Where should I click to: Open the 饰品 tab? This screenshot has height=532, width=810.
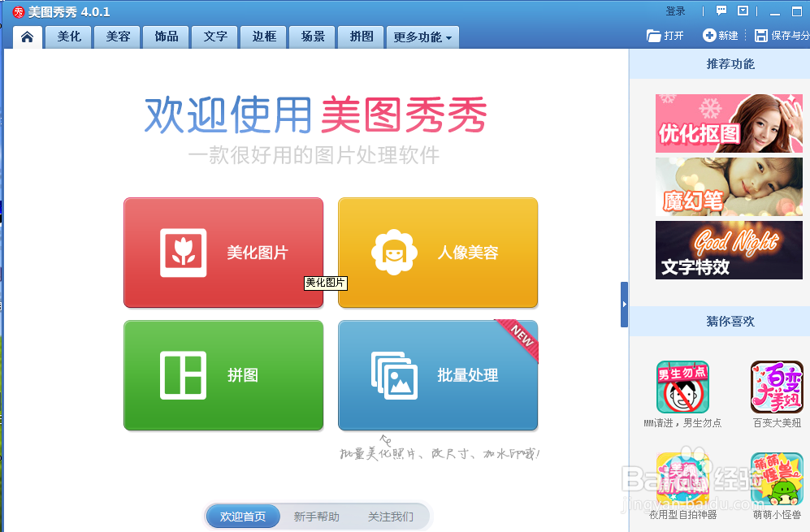(x=167, y=37)
